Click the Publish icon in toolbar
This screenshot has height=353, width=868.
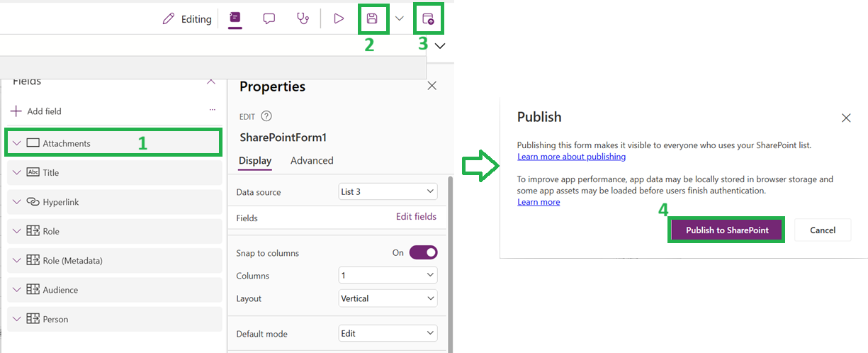point(428,19)
